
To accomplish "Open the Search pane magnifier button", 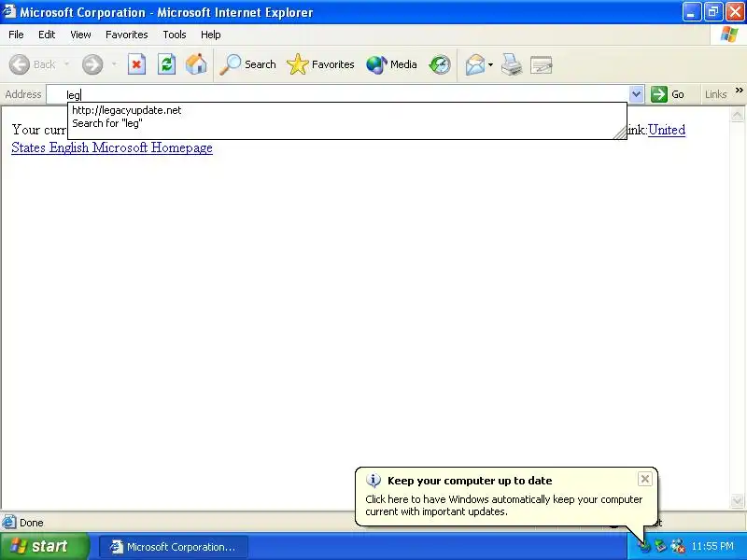I will point(247,64).
